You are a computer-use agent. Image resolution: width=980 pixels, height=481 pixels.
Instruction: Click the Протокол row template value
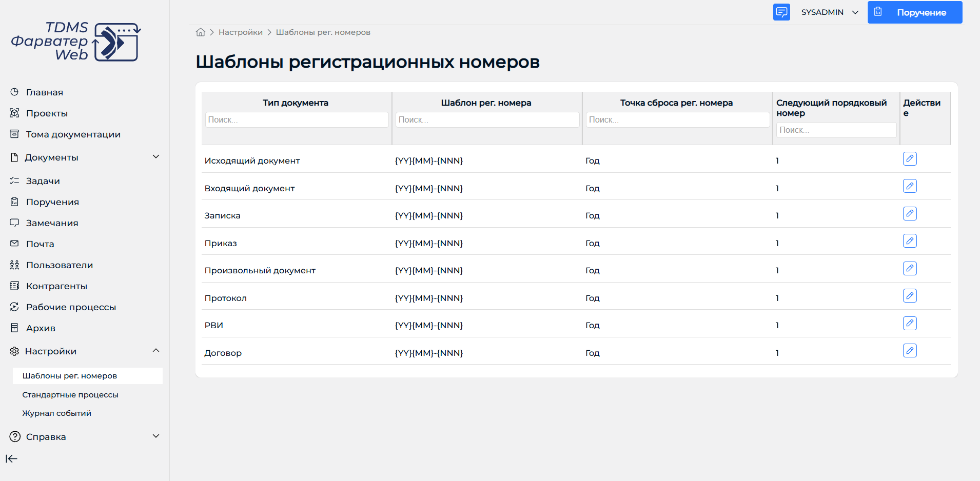pos(429,298)
